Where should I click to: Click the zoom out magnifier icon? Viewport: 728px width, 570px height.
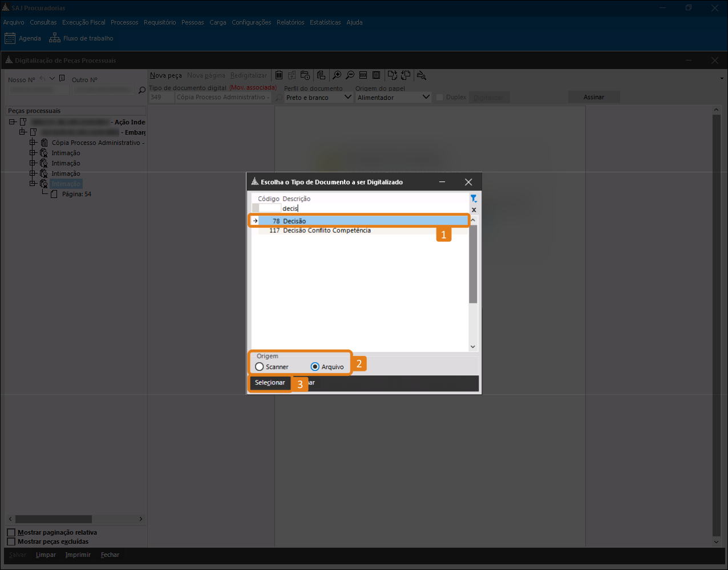tap(350, 75)
